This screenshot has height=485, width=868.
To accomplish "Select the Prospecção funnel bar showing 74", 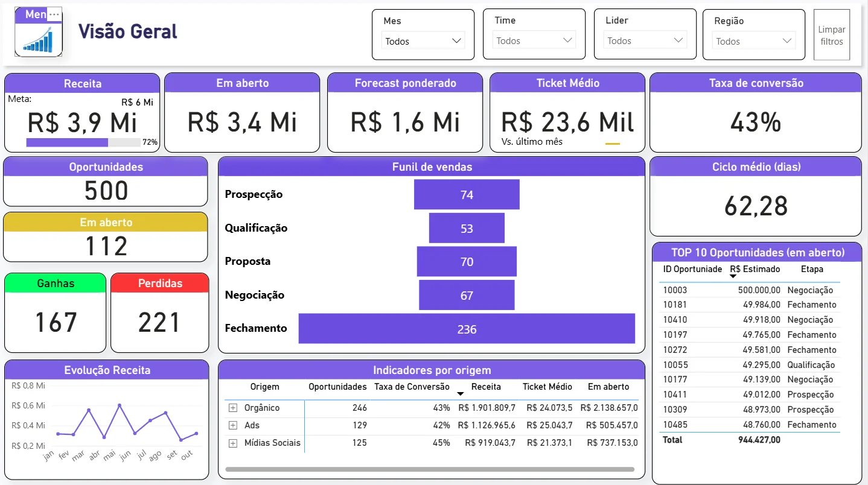I will pyautogui.click(x=467, y=194).
